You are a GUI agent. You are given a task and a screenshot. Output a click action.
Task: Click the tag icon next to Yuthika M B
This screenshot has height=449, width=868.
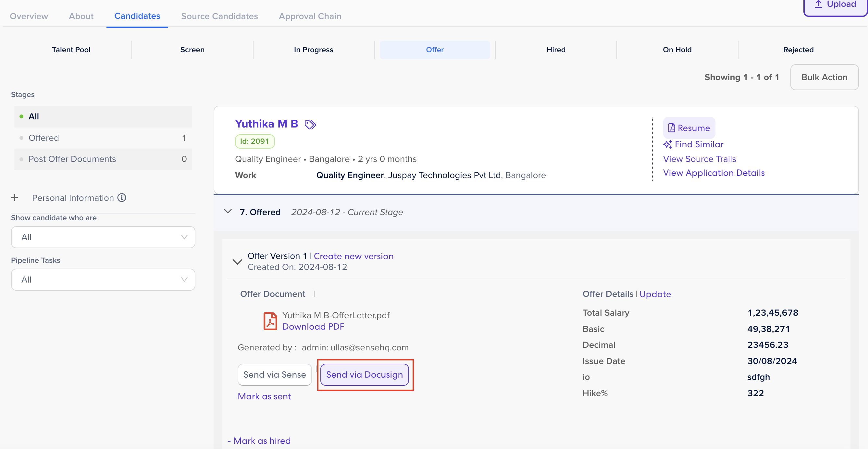coord(311,124)
